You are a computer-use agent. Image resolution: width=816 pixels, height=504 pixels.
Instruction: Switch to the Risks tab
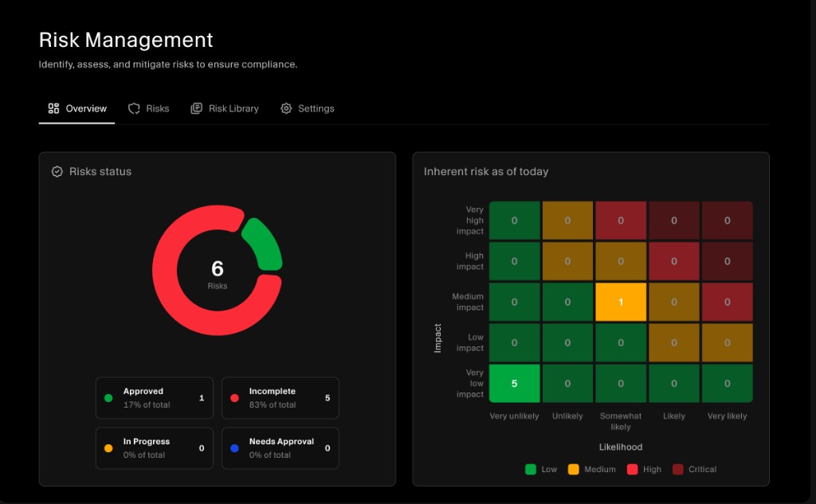click(x=149, y=109)
